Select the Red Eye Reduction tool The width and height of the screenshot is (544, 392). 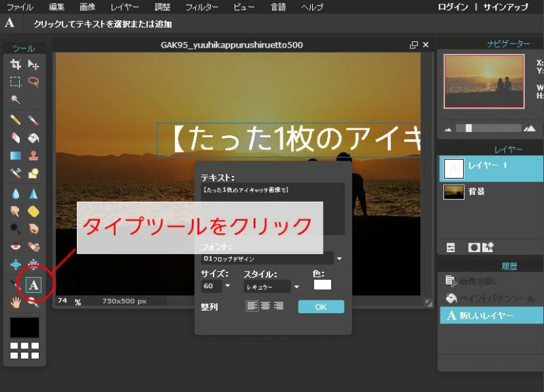(16, 247)
